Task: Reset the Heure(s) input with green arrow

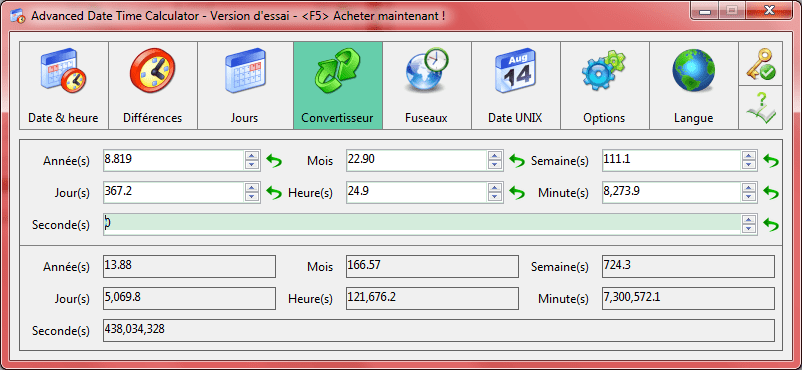Action: pyautogui.click(x=517, y=193)
